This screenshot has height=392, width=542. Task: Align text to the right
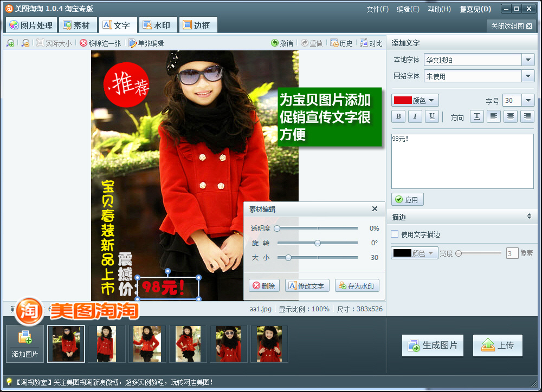click(x=527, y=116)
